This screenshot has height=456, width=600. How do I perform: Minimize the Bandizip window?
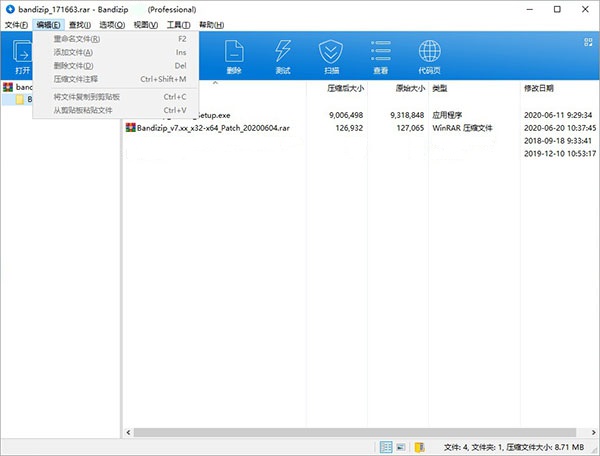[x=530, y=9]
